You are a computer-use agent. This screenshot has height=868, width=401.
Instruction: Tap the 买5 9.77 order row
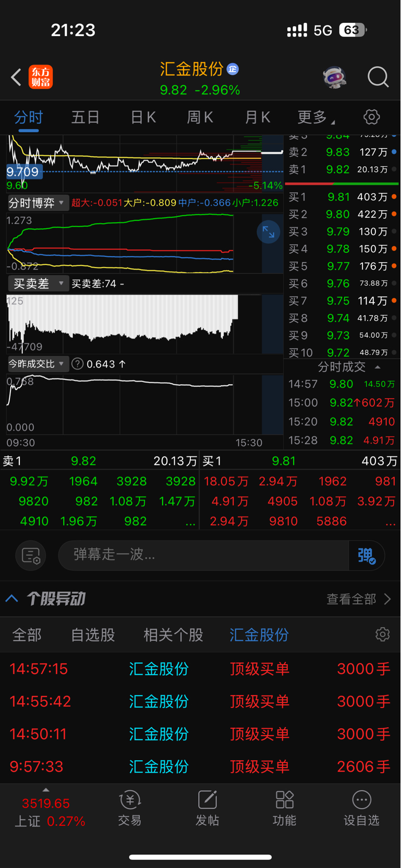(343, 266)
